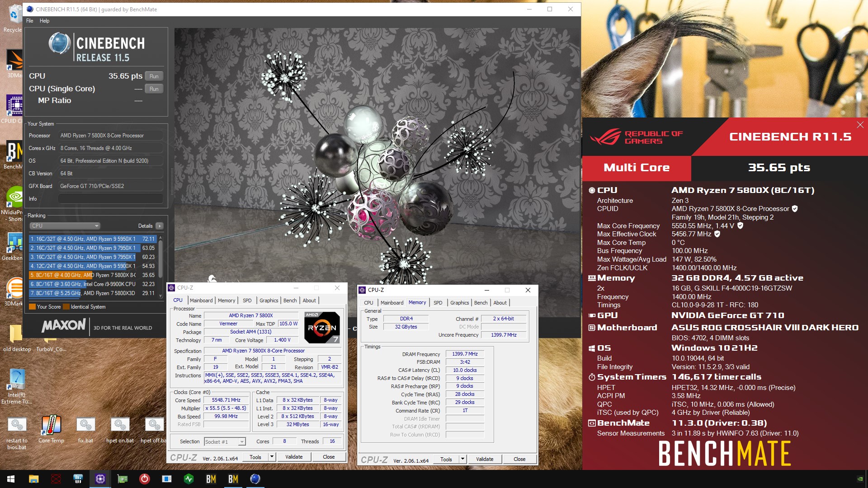Click the green pulse monitor taskbar icon
The image size is (868, 488).
[189, 479]
